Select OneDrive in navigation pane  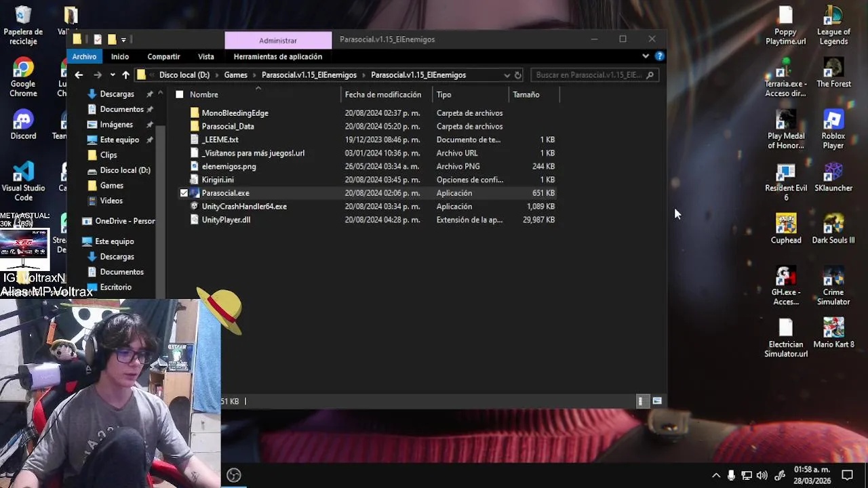(x=118, y=221)
